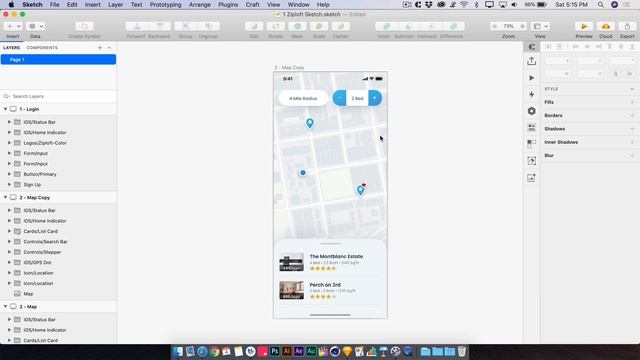
Task: Expand the Button/Primary layer
Action: coord(9,174)
